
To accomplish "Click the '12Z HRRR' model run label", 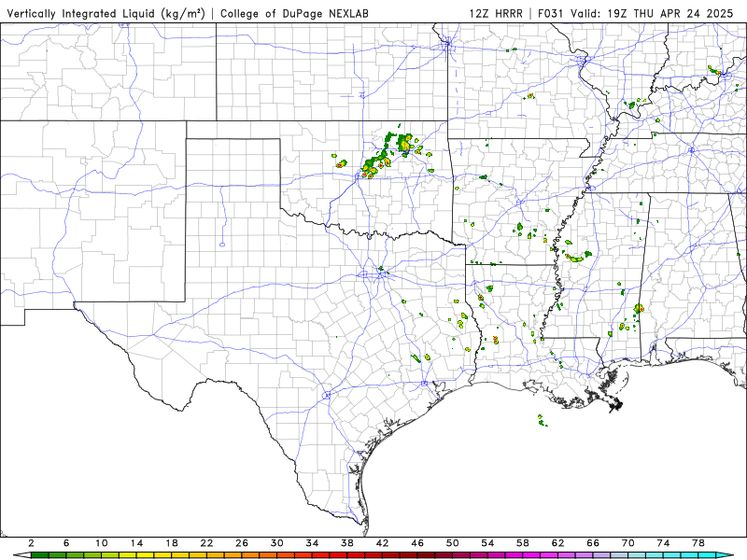I will click(x=496, y=14).
